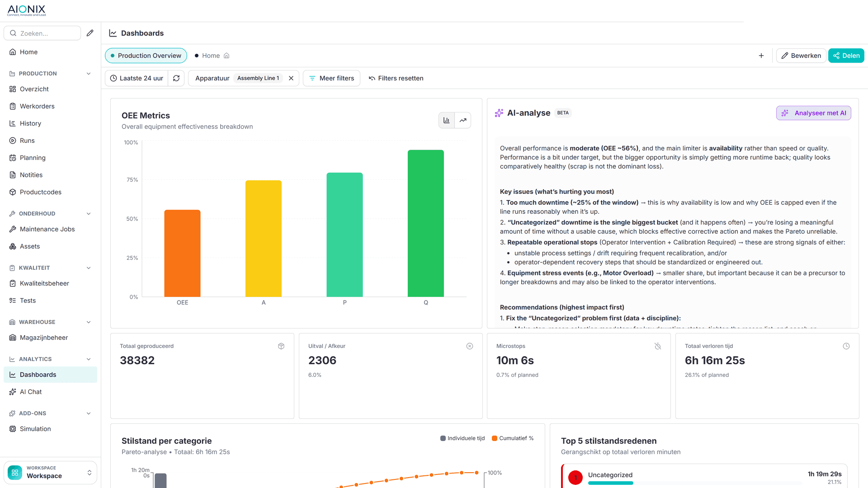Go to Werkorders page
The width and height of the screenshot is (868, 488).
pyautogui.click(x=50, y=106)
